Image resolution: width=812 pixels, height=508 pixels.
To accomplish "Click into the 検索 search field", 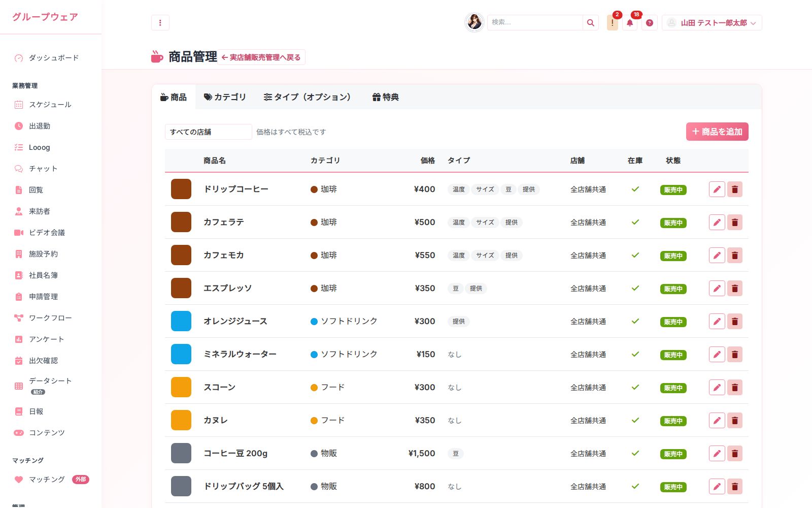I will click(x=535, y=22).
